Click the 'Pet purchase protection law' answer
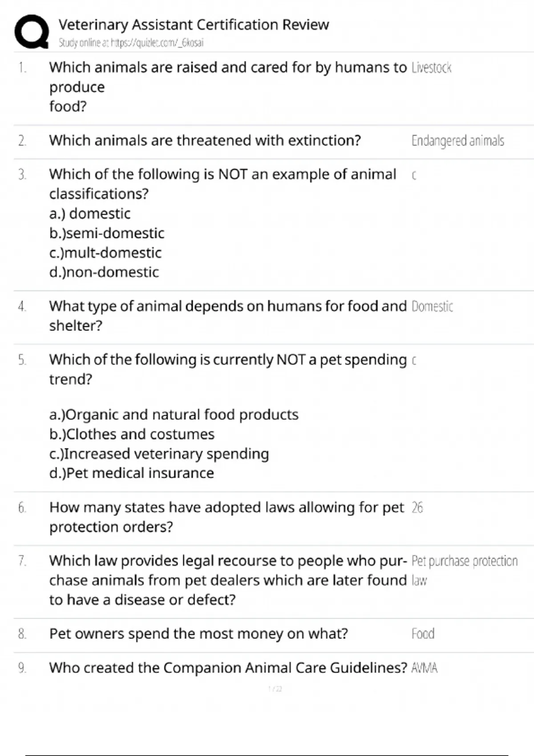 click(x=464, y=561)
